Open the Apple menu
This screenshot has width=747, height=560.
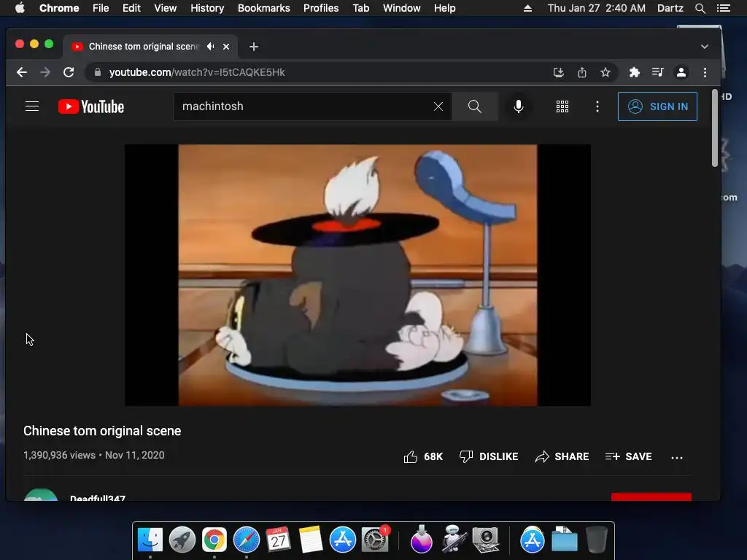20,8
